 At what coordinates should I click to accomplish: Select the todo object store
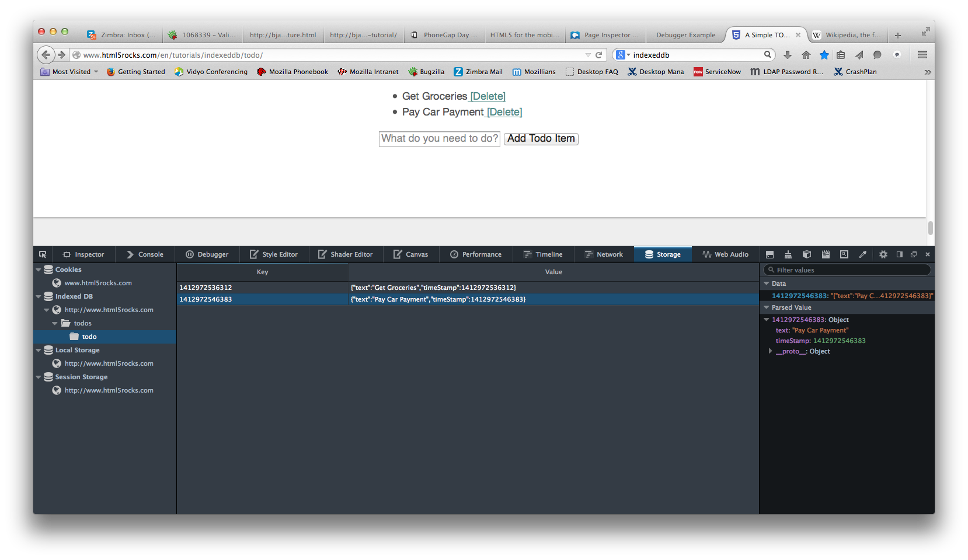105,337
